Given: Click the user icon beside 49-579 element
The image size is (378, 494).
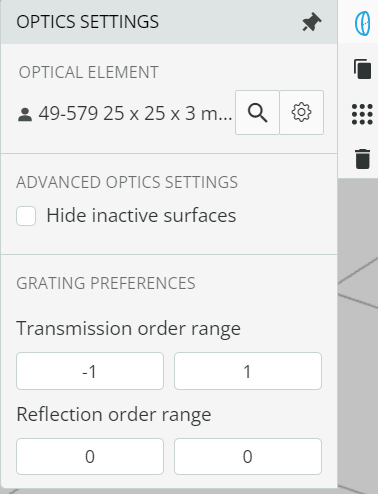Looking at the screenshot, I should point(25,115).
